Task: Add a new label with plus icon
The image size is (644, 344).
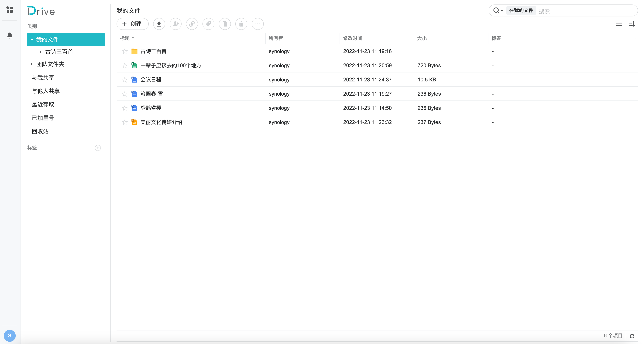Action: point(98,148)
